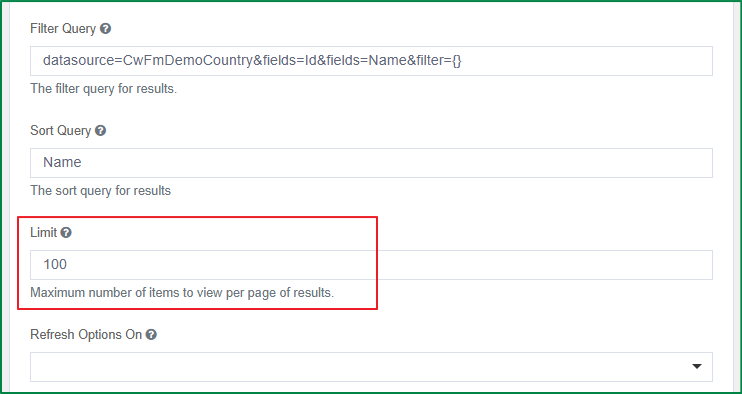Select the Limit field showing 100
The image size is (742, 394).
click(x=371, y=265)
